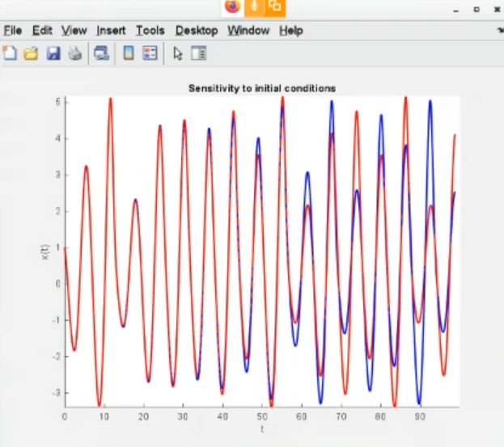This screenshot has height=447, width=504.
Task: Open the Property Inspector from the toolbar
Action: click(x=198, y=54)
